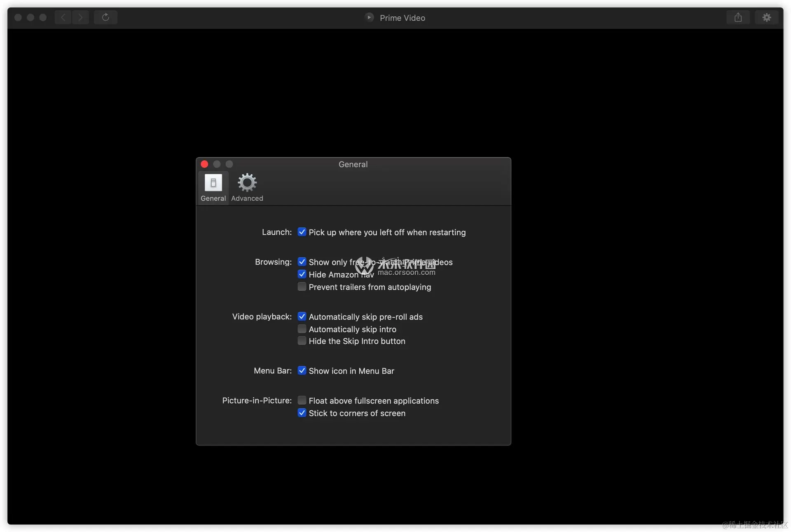Enable prevent trailers from autoplaying

302,287
